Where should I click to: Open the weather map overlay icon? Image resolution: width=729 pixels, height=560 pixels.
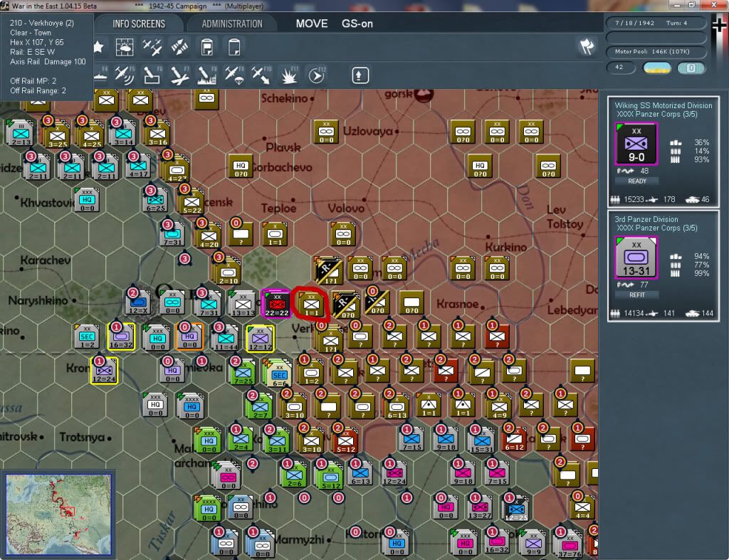coord(125,47)
